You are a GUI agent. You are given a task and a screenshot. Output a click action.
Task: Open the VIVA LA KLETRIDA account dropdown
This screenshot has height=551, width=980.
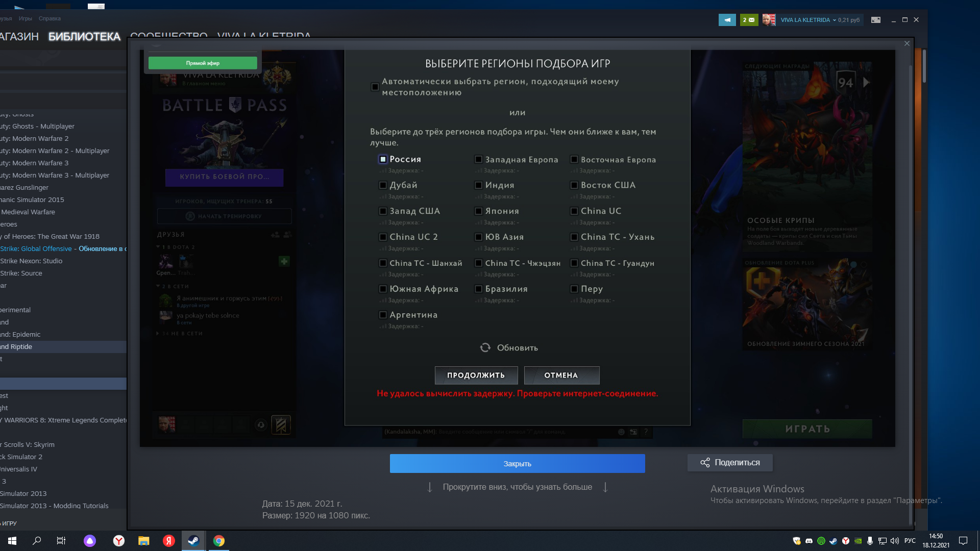point(808,20)
